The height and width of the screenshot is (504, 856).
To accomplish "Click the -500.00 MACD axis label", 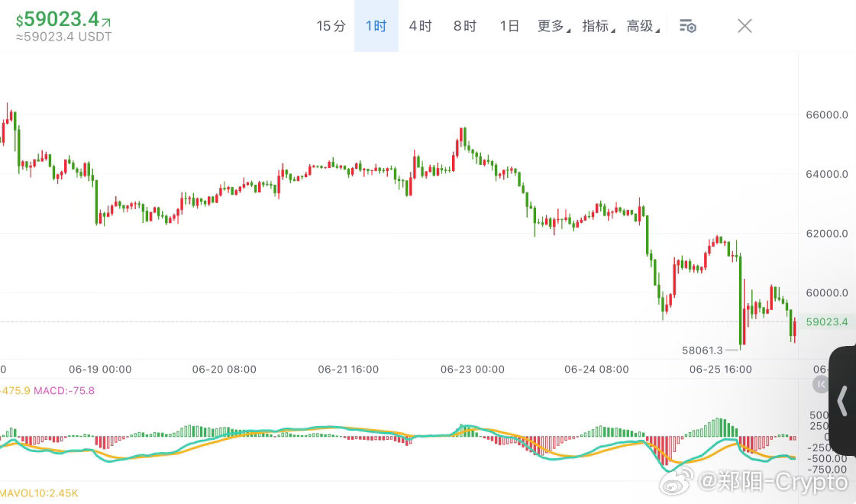I will pyautogui.click(x=827, y=459).
